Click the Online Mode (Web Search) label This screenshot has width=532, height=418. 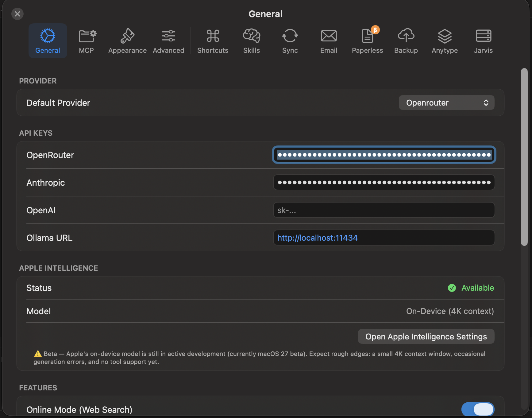(79, 410)
